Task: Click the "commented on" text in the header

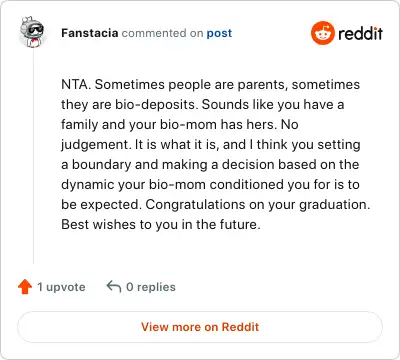Action: pyautogui.click(x=162, y=33)
